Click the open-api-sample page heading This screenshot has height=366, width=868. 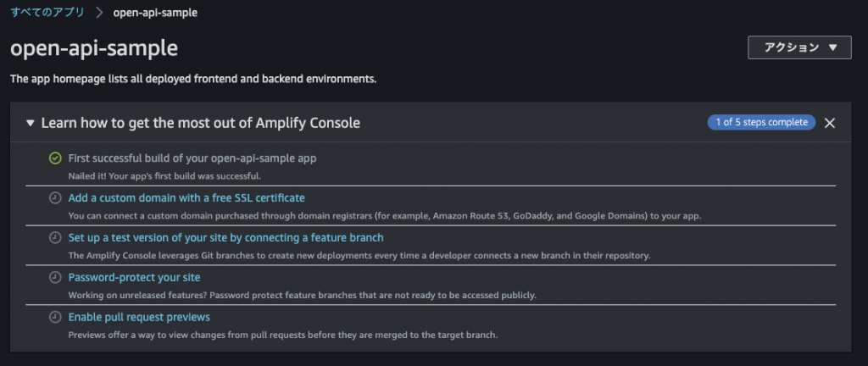click(94, 48)
